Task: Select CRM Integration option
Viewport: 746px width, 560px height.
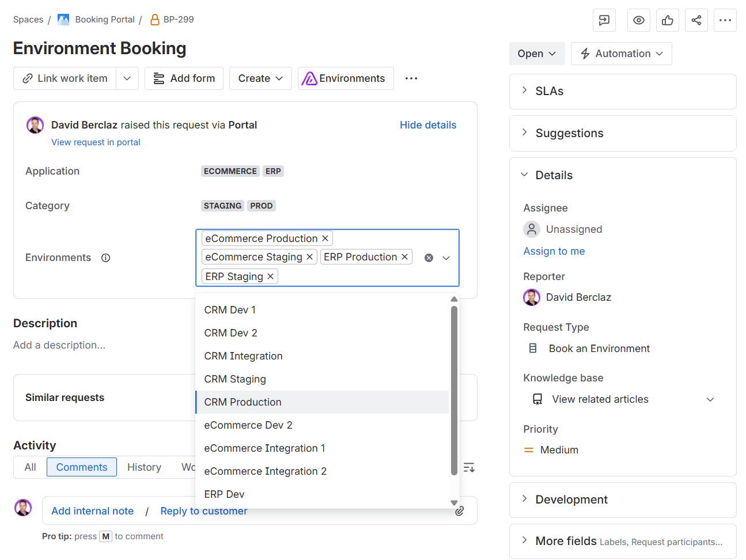Action: (322, 356)
